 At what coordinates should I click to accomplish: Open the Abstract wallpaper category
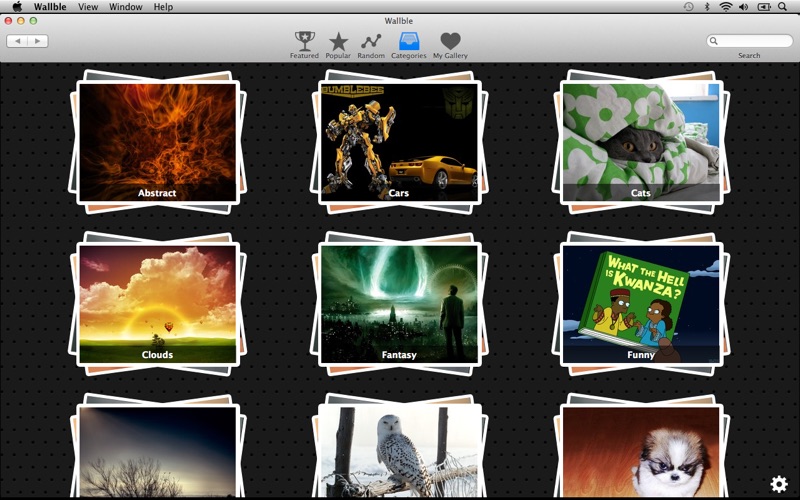(x=157, y=141)
